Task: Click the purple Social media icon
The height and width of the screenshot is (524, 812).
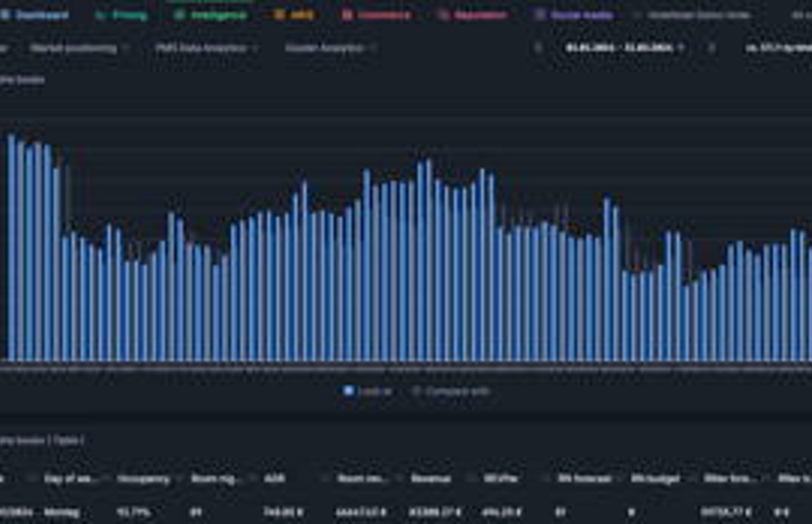Action: click(x=539, y=15)
